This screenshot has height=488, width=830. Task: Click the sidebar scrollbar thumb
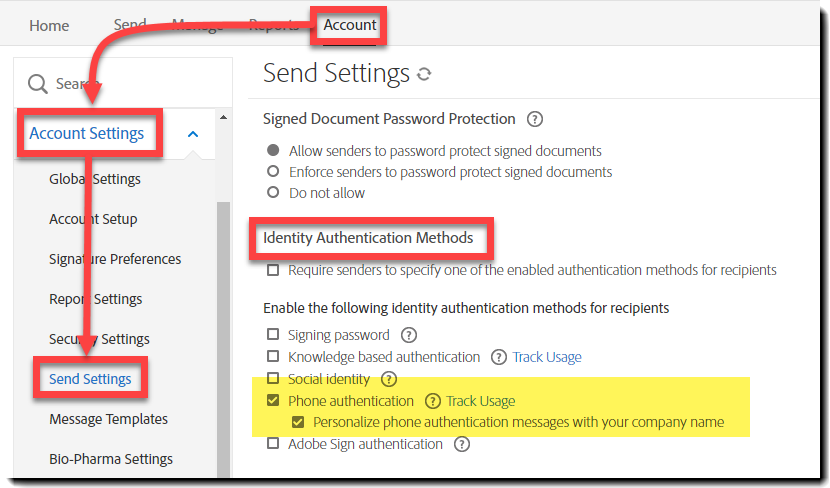pyautogui.click(x=223, y=339)
